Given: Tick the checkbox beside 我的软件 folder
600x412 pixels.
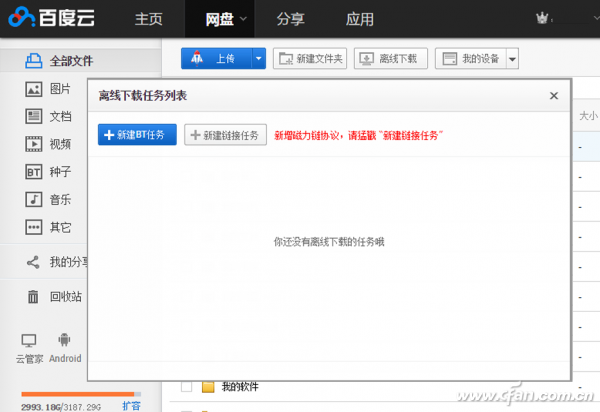Looking at the screenshot, I should 186,386.
